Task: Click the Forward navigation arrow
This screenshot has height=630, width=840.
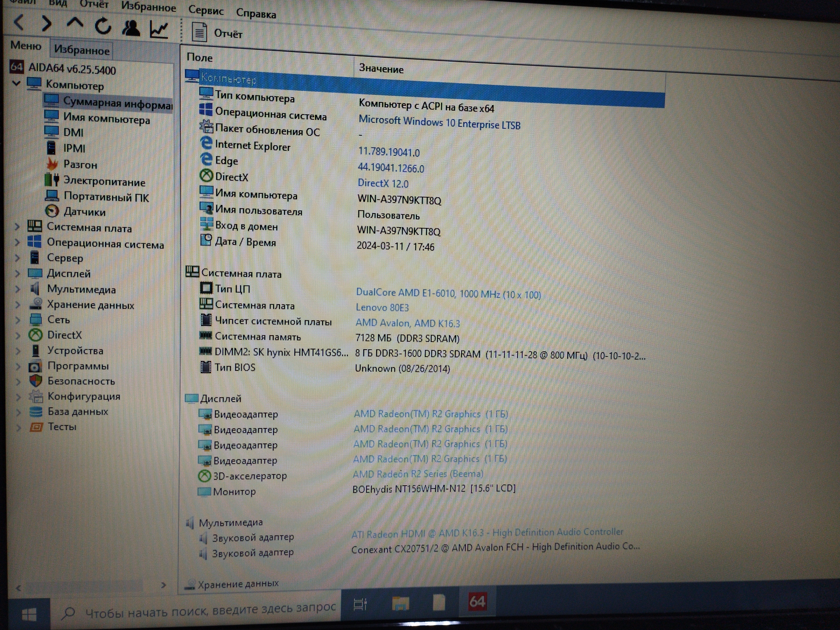Action: [46, 23]
